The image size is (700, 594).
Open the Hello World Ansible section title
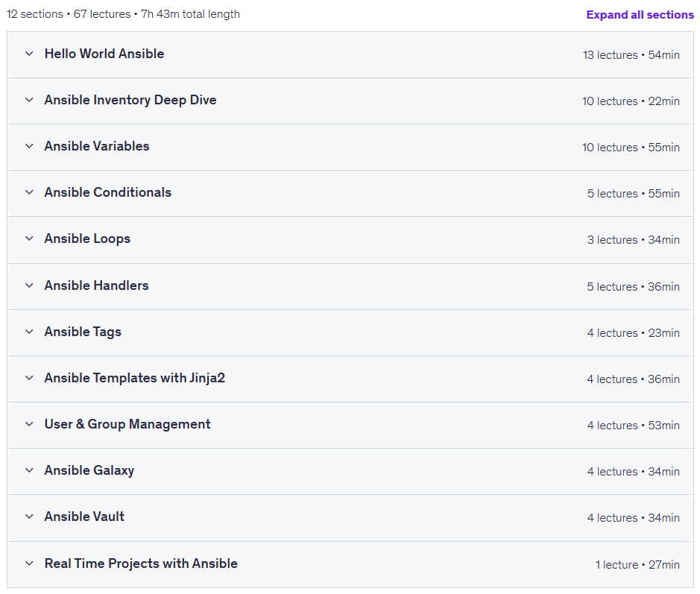pyautogui.click(x=104, y=54)
